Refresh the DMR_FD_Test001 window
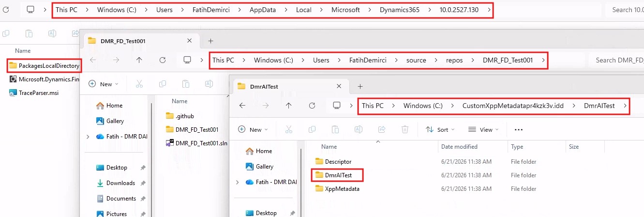 163,60
